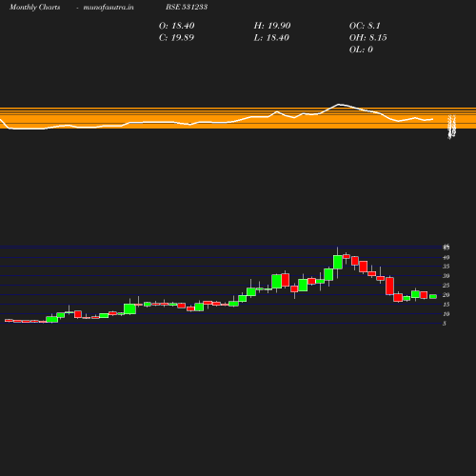The image size is (476, 476).
Task: Click the munafasutra.in watermark text
Action: pyautogui.click(x=109, y=7)
